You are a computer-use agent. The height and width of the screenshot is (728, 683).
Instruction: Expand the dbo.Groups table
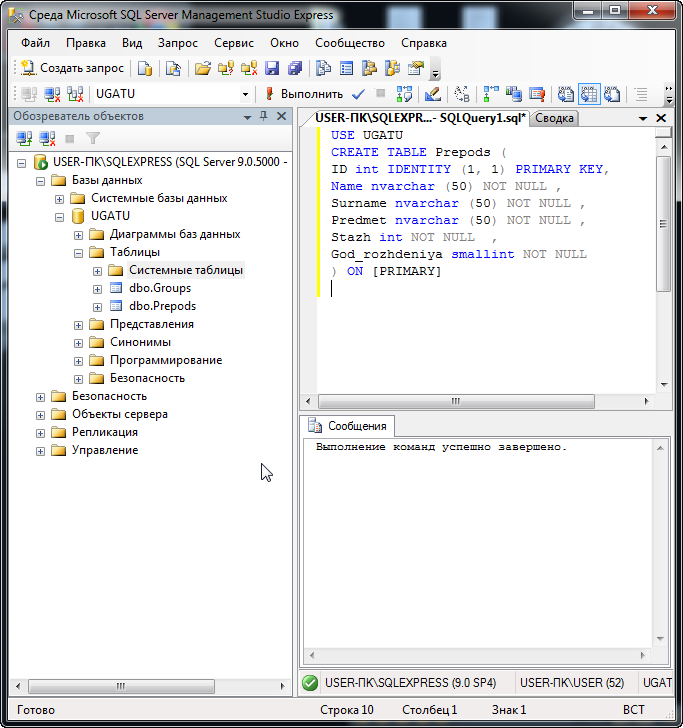point(98,290)
